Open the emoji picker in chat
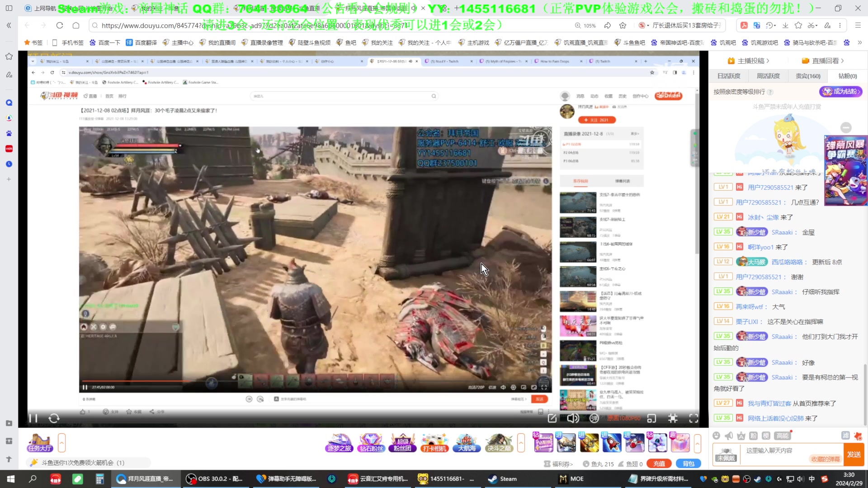The height and width of the screenshot is (488, 868). point(716,436)
